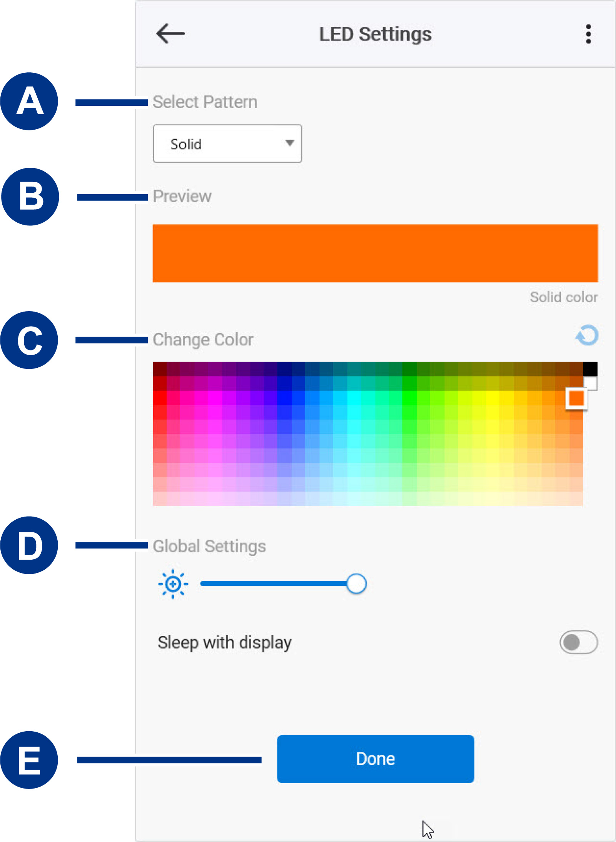The height and width of the screenshot is (842, 616).
Task: Click the LED Settings title
Action: click(376, 34)
